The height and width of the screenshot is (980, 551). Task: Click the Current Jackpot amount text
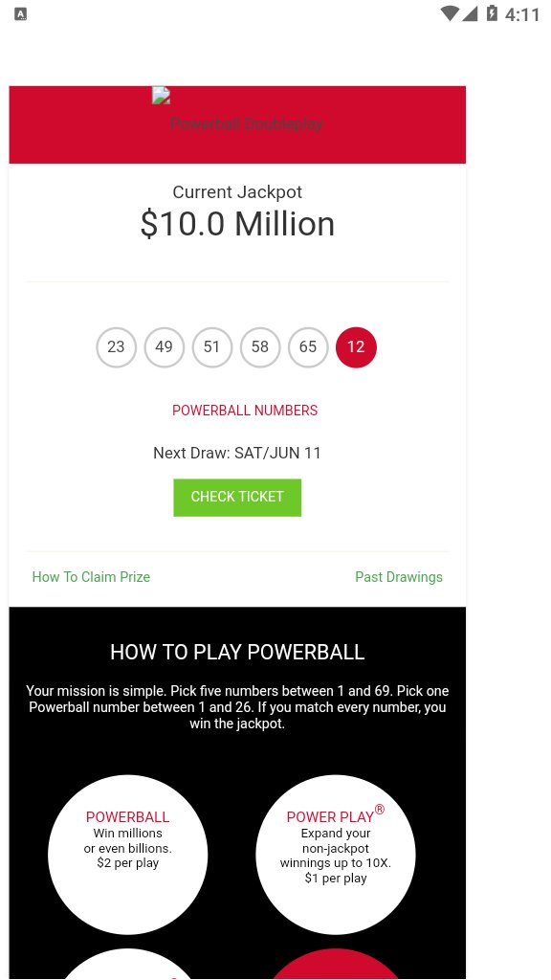[x=237, y=224]
